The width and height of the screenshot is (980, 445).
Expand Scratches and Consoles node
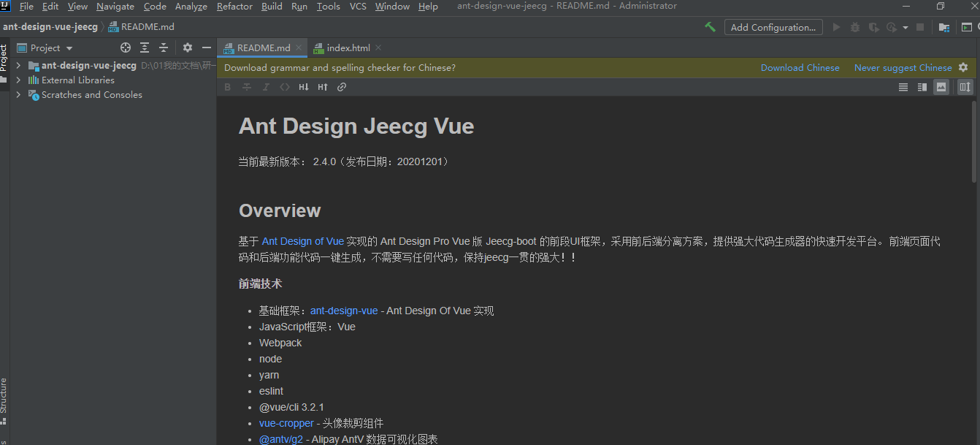click(18, 94)
